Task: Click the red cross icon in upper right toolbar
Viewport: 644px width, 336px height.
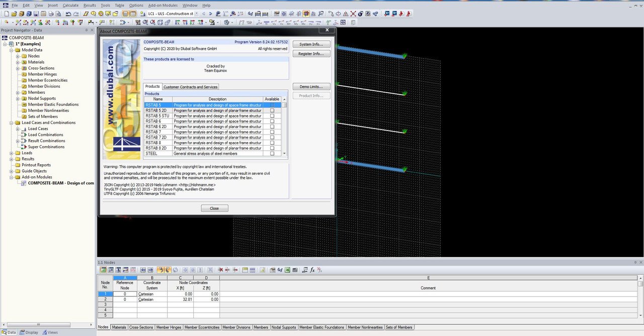Action: (x=353, y=14)
